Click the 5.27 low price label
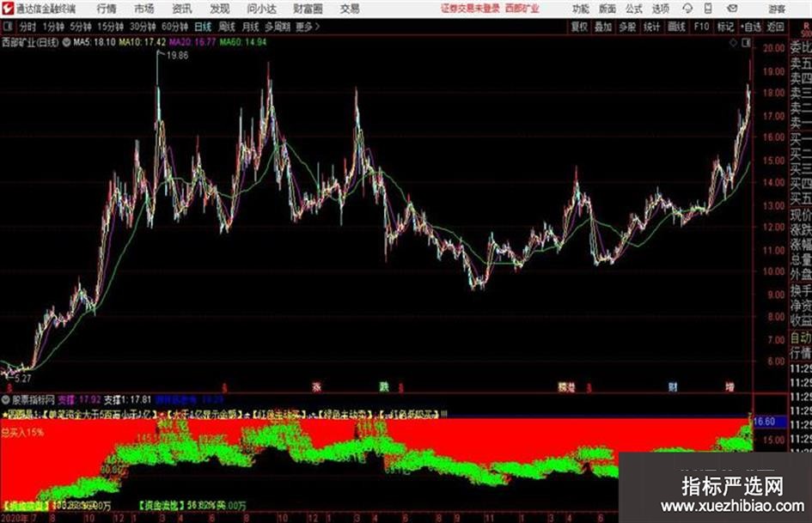The height and width of the screenshot is (523, 812). coord(23,379)
